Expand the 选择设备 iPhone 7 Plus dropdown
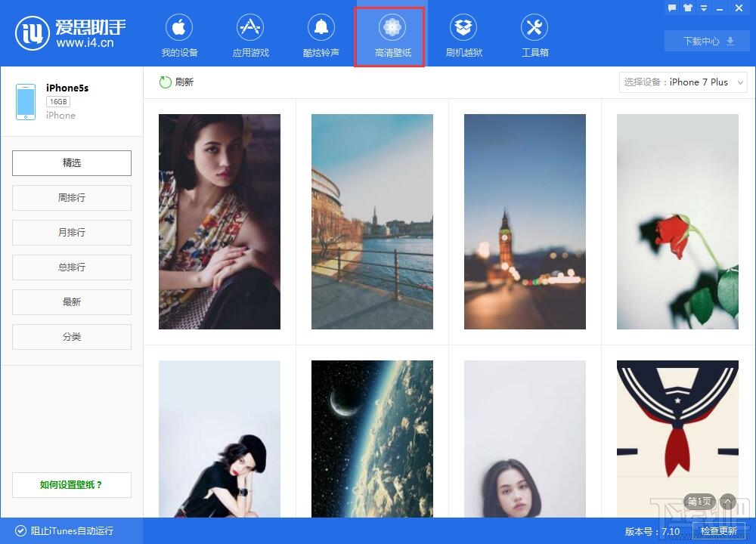Screen dimensions: 756x544 point(683,82)
